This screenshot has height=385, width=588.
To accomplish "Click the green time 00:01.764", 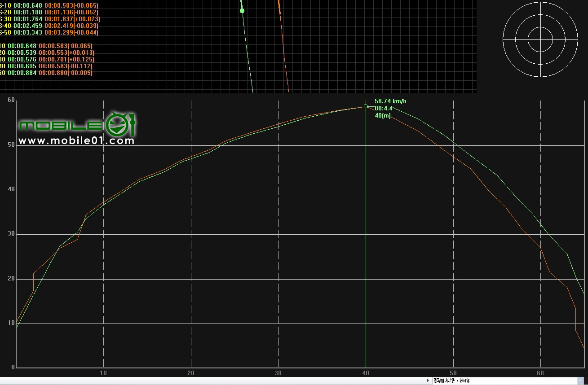I will (28, 19).
